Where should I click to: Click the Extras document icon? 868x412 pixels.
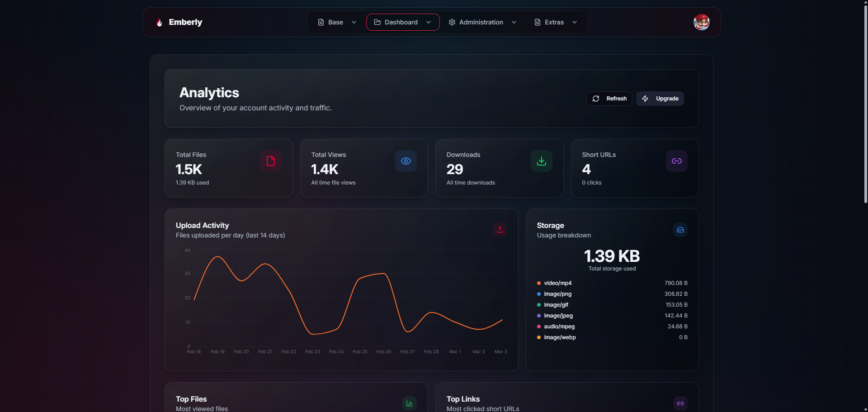538,22
